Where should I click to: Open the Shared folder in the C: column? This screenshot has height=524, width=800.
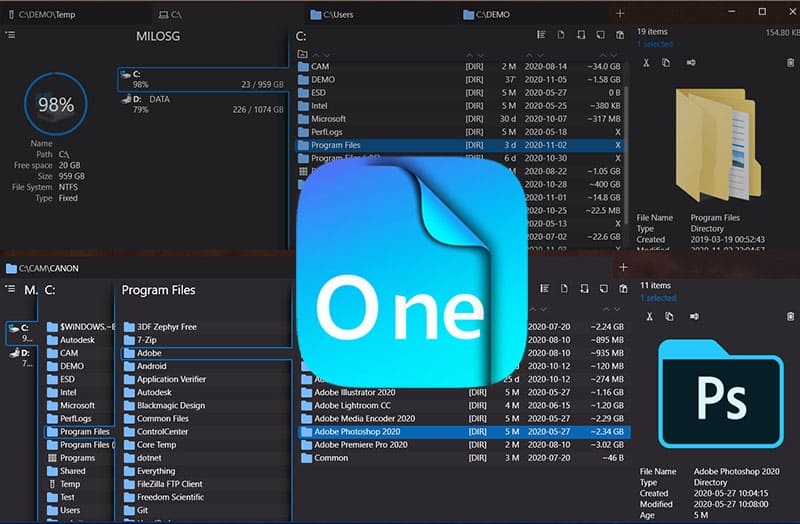coord(80,471)
